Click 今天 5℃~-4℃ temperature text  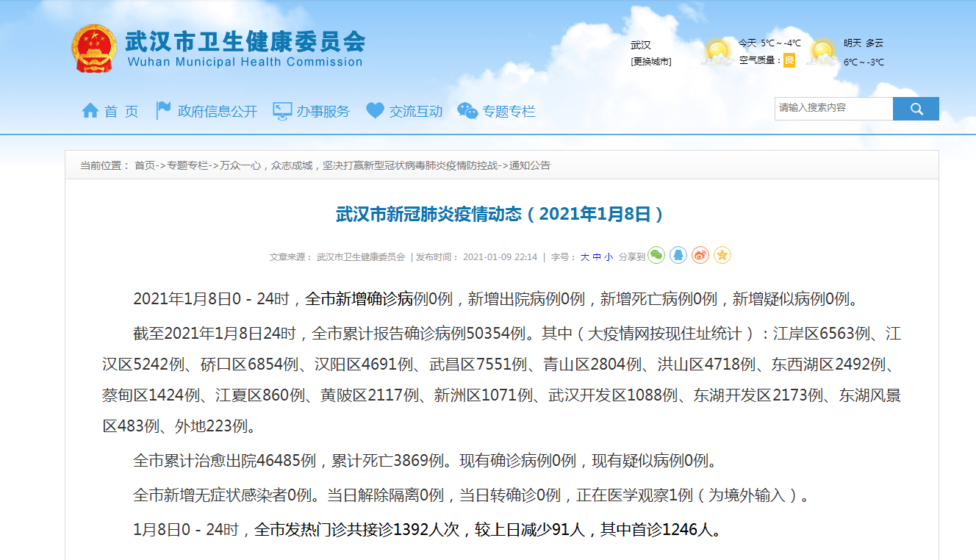(x=769, y=43)
